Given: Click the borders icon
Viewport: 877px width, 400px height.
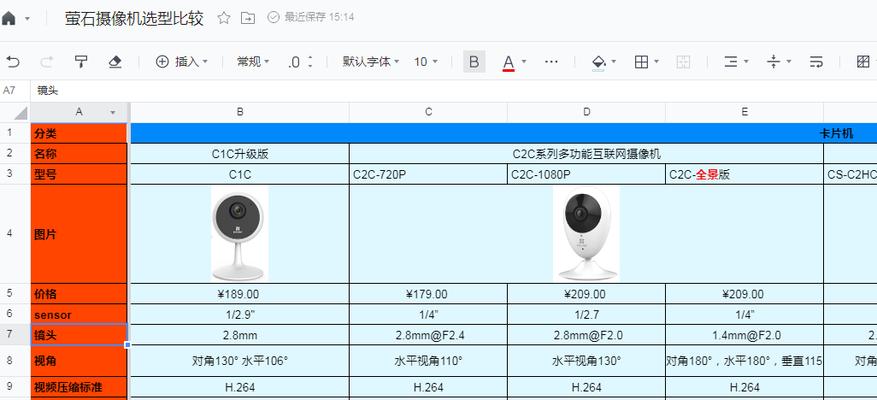Looking at the screenshot, I should coord(642,62).
